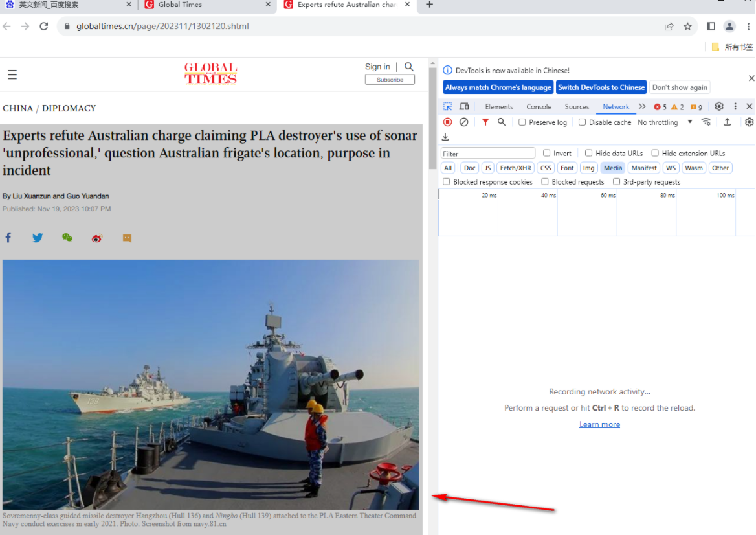The width and height of the screenshot is (756, 535).
Task: Import HAR file with upload arrow icon
Action: pos(727,122)
